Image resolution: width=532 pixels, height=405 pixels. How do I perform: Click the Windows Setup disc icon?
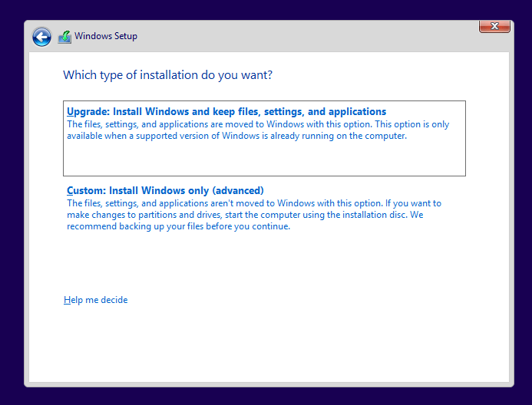click(x=64, y=36)
